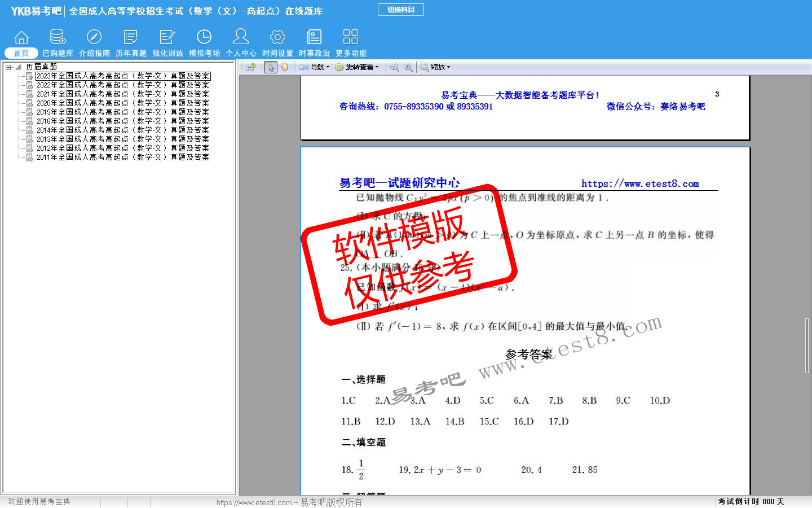This screenshot has height=508, width=812.
Task: Open 强化训练 menu item
Action: (x=167, y=43)
